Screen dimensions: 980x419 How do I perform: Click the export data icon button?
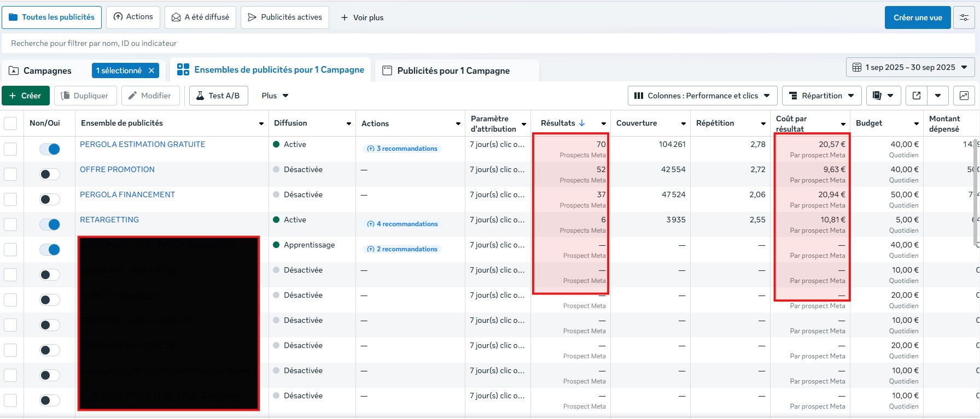(x=917, y=96)
